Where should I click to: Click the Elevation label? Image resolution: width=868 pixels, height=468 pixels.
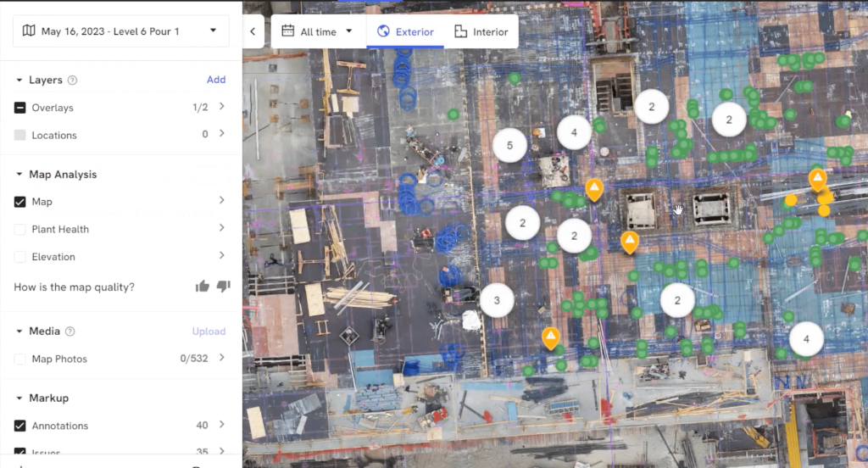[53, 257]
